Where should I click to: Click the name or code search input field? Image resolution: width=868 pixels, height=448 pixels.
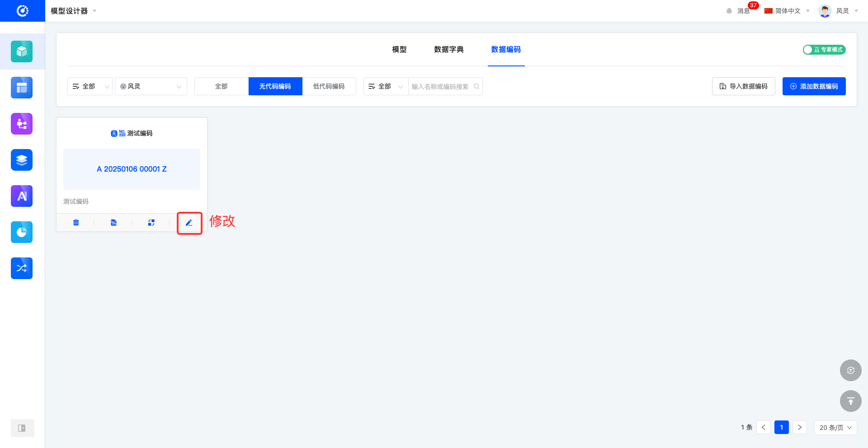click(441, 86)
